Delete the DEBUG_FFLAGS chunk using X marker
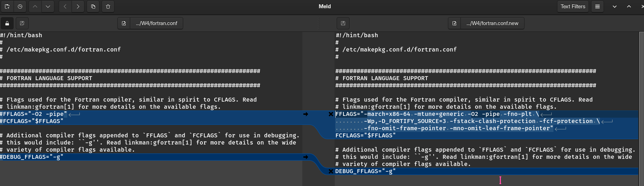Viewport: 644px width, 186px height. [x=331, y=171]
